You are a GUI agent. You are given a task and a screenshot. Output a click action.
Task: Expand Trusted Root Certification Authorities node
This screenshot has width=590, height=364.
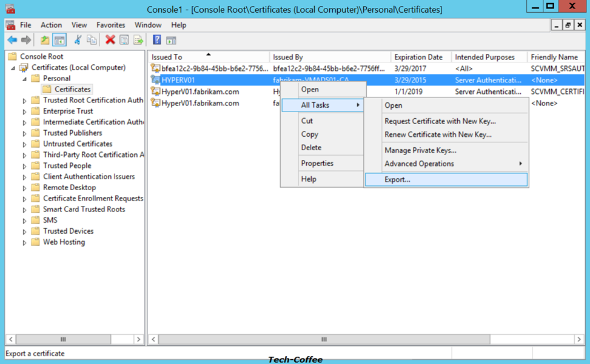24,101
